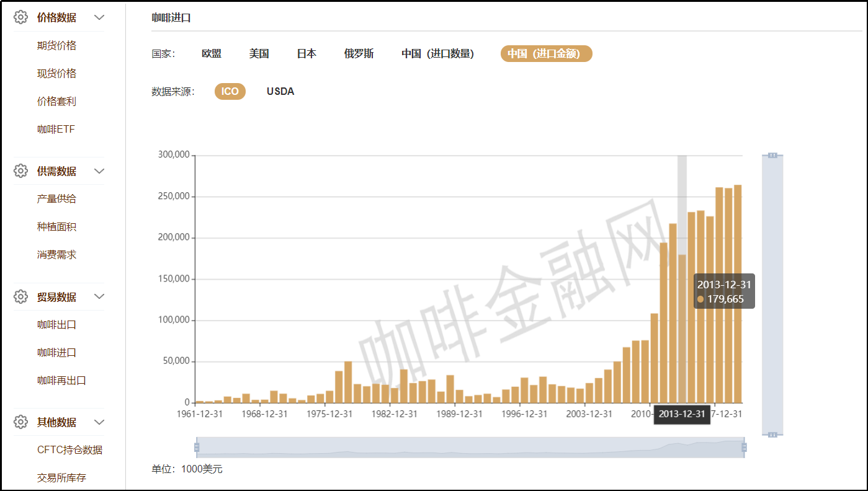Choose USDA data source
Viewport: 868px width, 491px height.
point(280,91)
